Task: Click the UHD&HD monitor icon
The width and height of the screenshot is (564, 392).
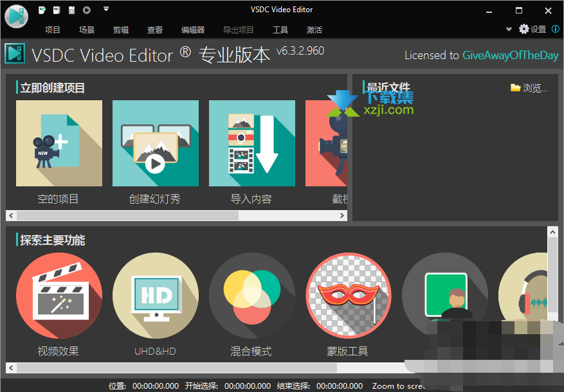Action: (x=156, y=296)
